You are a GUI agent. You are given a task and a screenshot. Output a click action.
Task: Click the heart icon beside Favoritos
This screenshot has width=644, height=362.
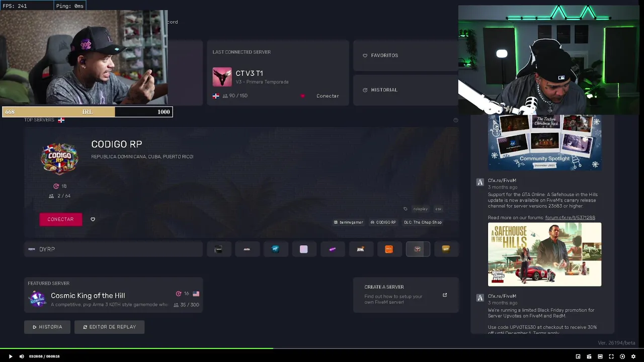click(365, 55)
